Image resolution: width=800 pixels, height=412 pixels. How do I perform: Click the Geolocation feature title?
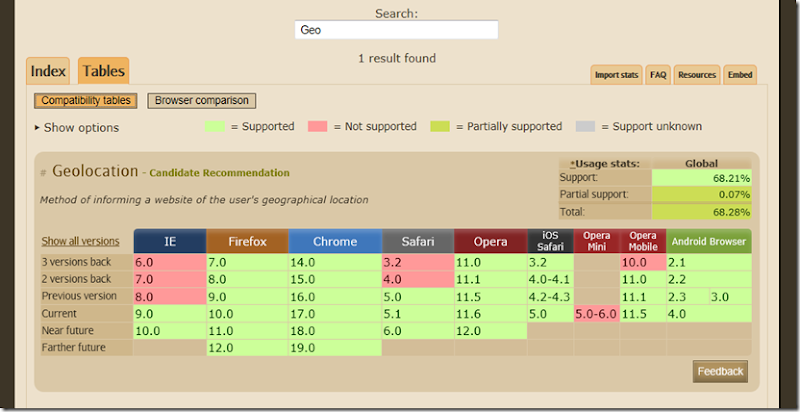95,171
